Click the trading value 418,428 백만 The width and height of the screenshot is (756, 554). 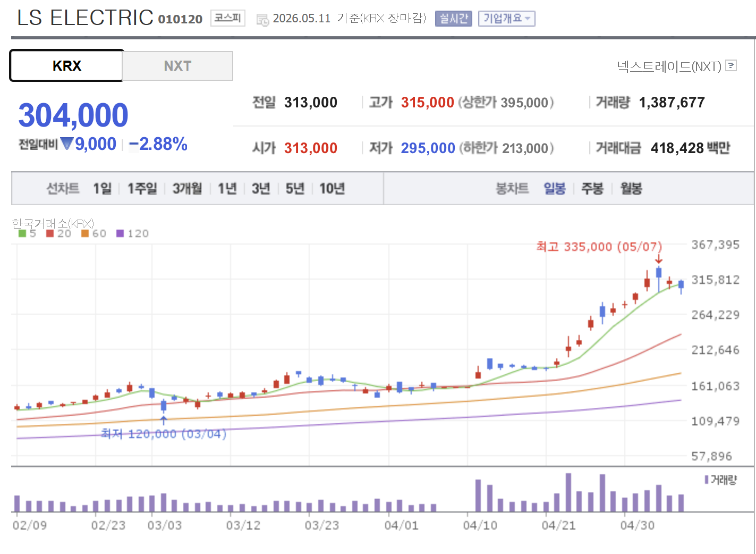(x=691, y=148)
